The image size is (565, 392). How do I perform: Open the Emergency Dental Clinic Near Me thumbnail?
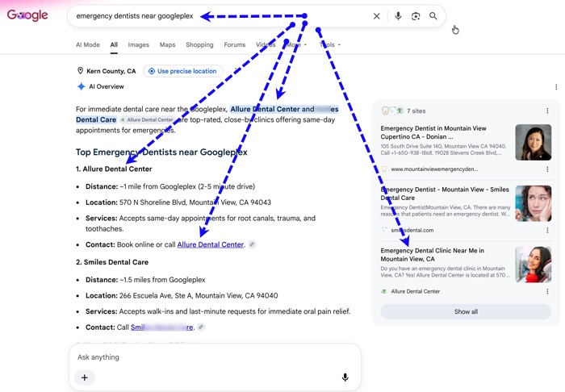click(x=534, y=265)
